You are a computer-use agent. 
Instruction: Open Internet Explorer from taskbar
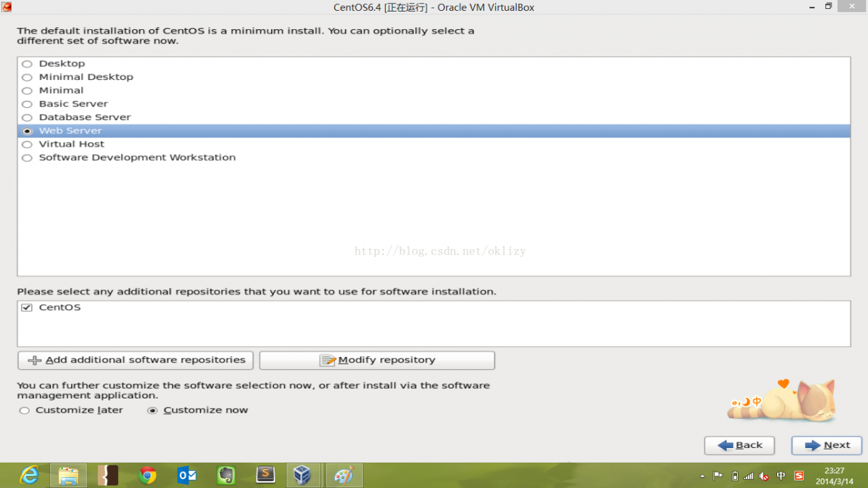(x=29, y=475)
